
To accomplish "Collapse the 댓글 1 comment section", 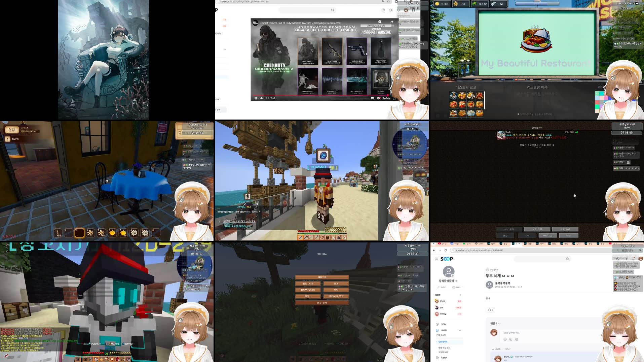I will pyautogui.click(x=499, y=323).
